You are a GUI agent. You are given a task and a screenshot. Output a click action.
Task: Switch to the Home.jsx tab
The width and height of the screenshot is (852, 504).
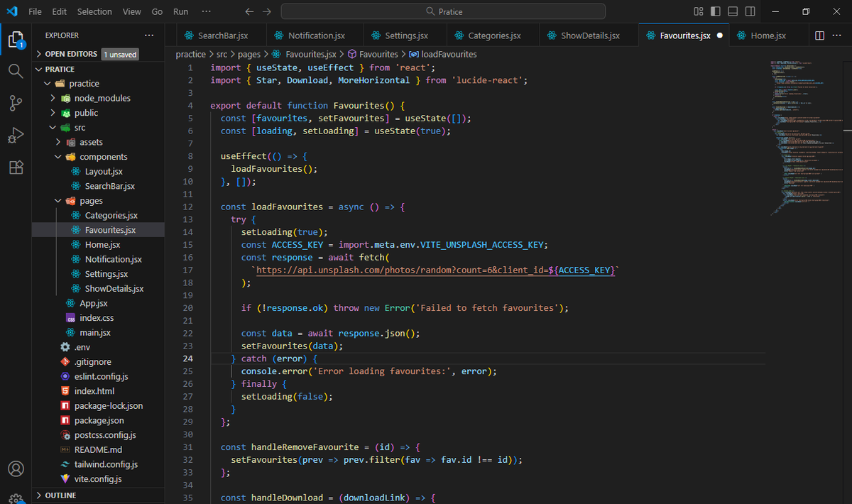768,35
